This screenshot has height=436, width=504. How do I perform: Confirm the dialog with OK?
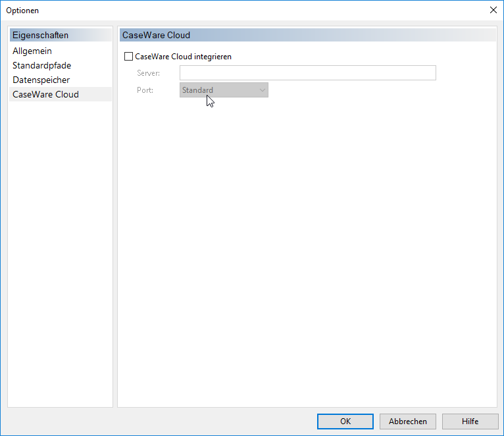(345, 422)
